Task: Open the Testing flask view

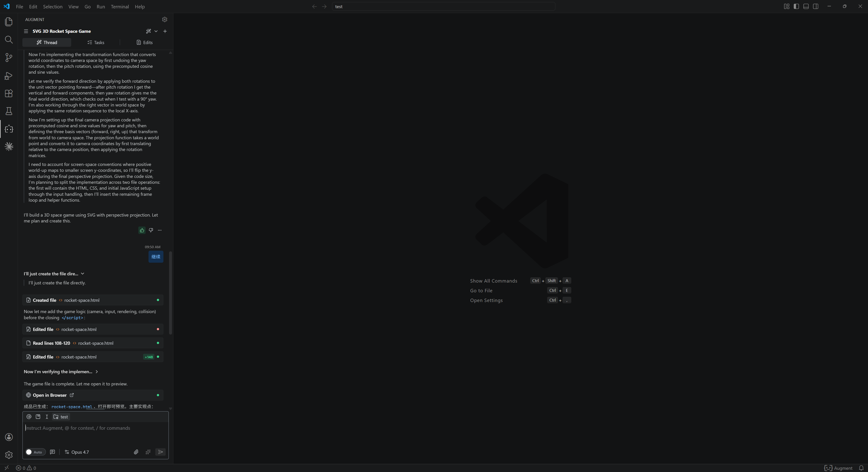Action: [9, 111]
